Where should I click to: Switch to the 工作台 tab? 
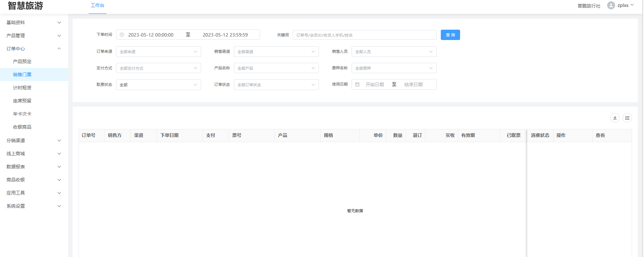[97, 6]
